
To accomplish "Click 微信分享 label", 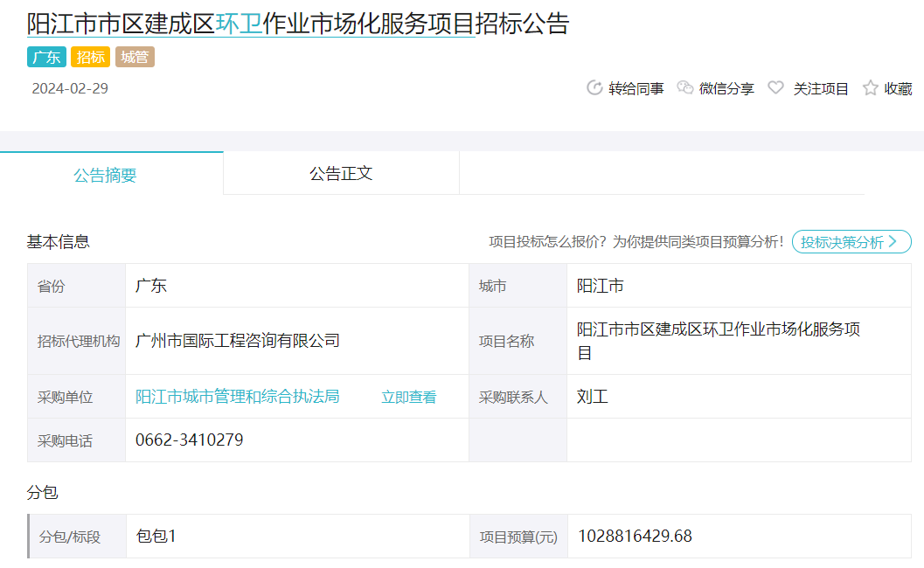I will [726, 88].
